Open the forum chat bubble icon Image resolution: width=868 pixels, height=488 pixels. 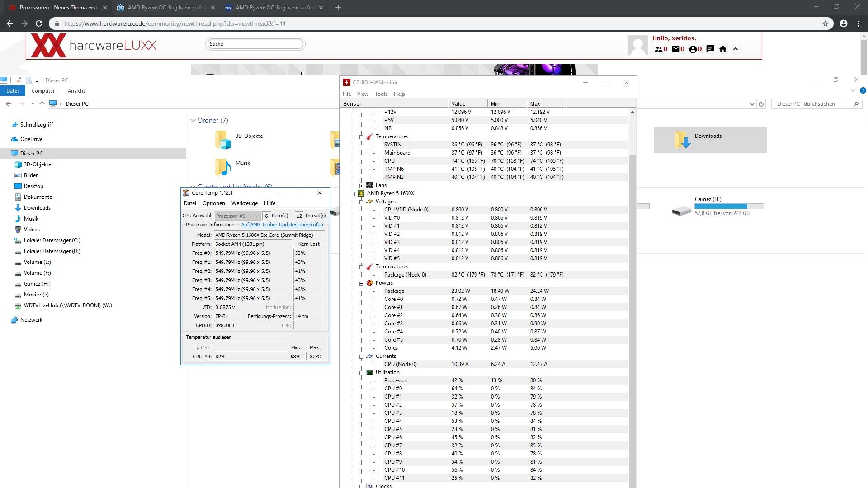coord(710,49)
